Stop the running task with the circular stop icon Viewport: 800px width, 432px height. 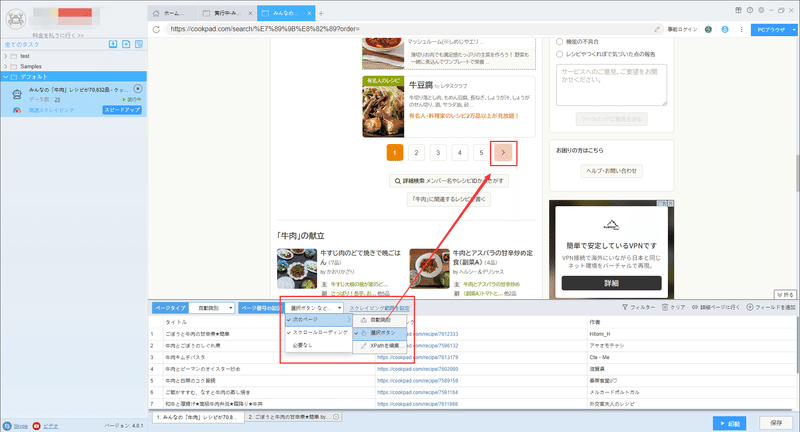pos(137,89)
